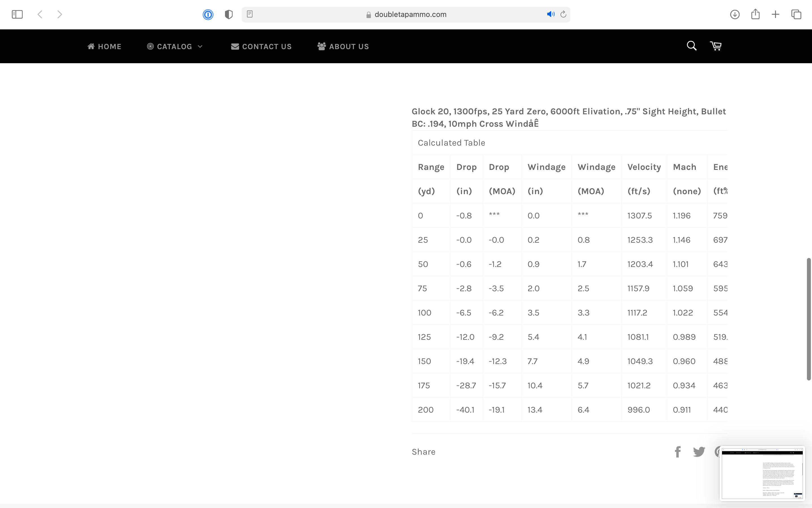Select Mach value 0.989
Screen dimensions: 812x508
(684, 337)
